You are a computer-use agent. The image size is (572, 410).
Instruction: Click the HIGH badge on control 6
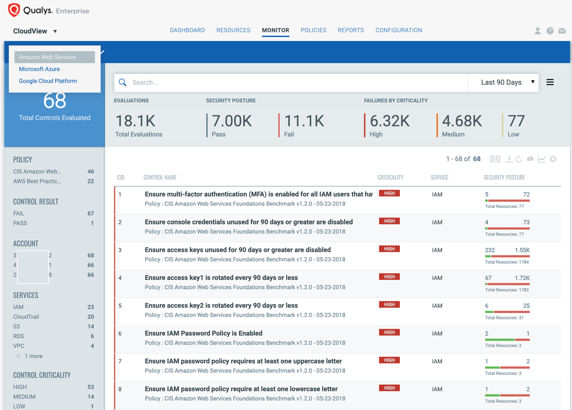(389, 332)
